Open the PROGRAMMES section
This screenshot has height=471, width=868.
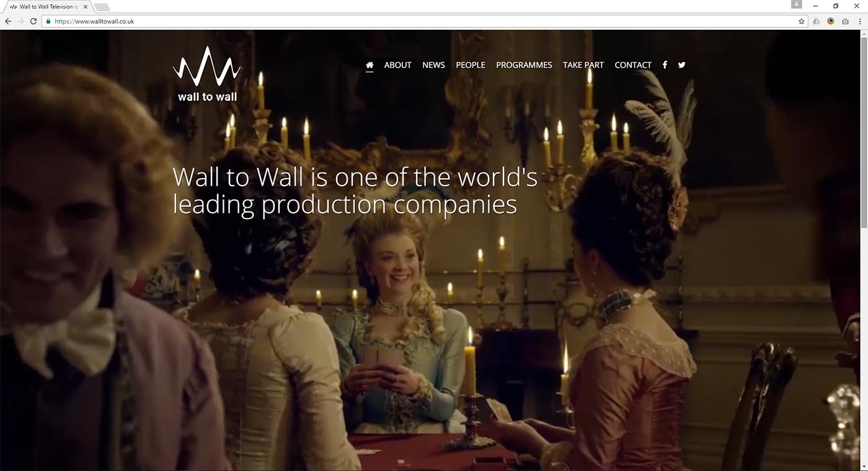[524, 65]
